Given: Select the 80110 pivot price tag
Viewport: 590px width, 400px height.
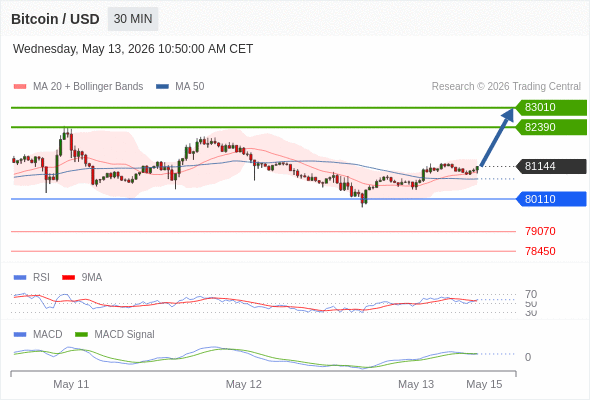Looking at the screenshot, I should point(551,199).
